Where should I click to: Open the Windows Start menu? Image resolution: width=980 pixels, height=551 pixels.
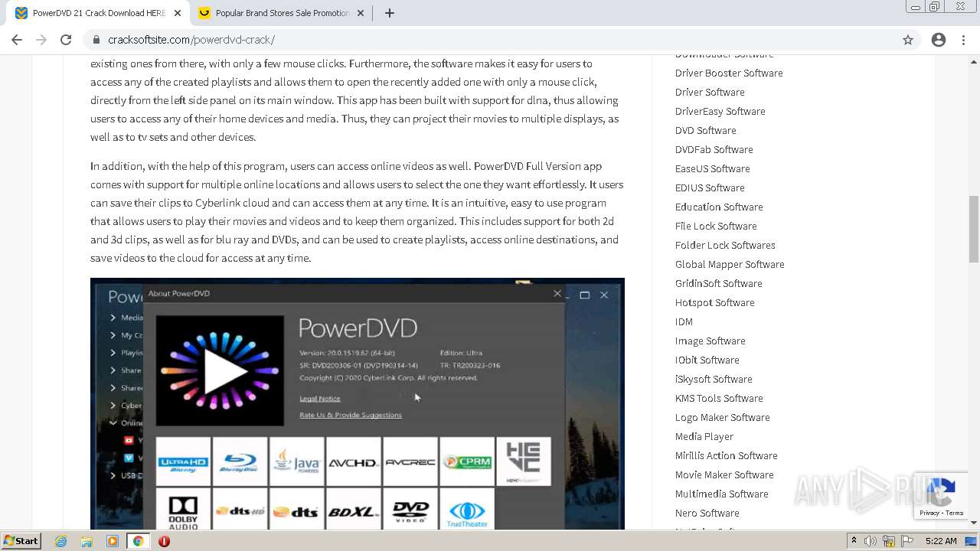click(21, 541)
